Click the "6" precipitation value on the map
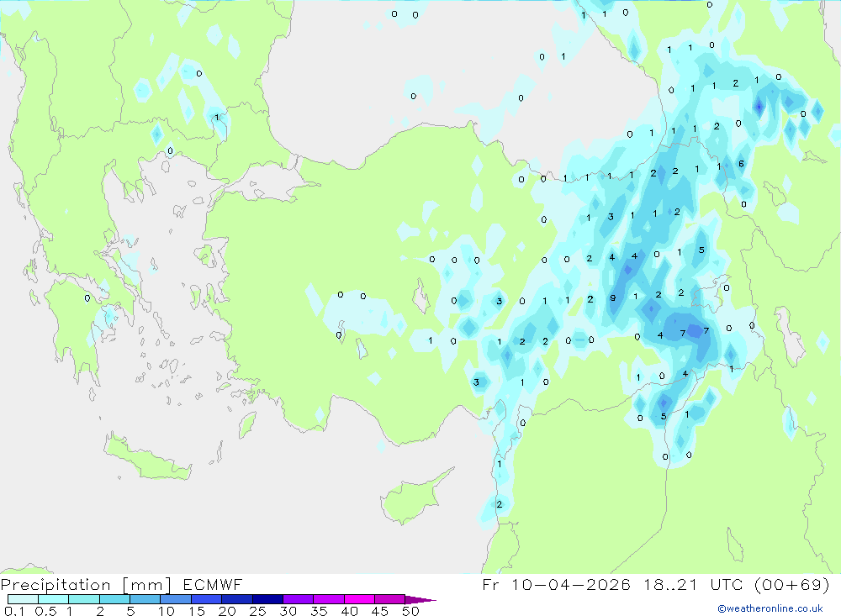Viewport: 841px width, 616px height. click(741, 164)
